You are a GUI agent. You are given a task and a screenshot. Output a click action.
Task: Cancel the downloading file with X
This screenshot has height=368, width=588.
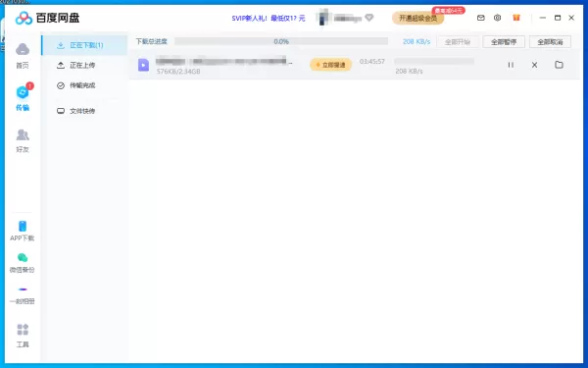534,65
